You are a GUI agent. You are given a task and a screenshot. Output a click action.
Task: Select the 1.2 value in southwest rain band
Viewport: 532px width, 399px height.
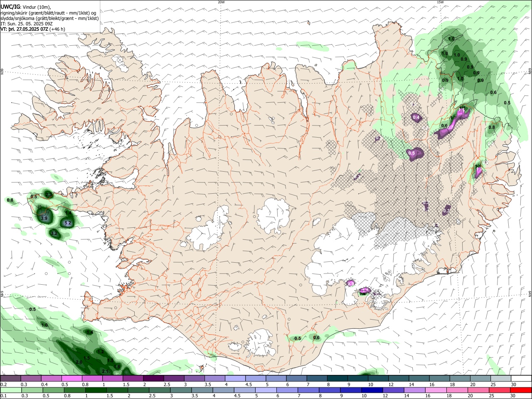(x=100, y=352)
